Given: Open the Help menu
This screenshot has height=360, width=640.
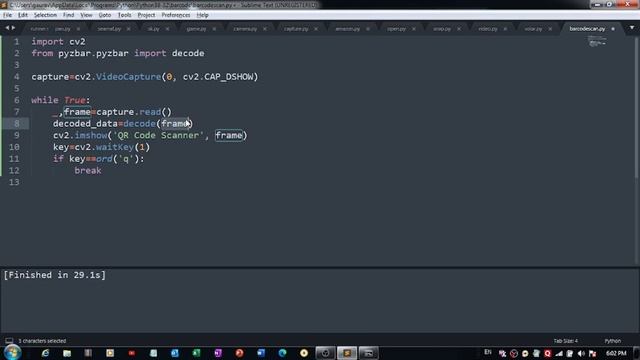Looking at the screenshot, I should [x=202, y=15].
